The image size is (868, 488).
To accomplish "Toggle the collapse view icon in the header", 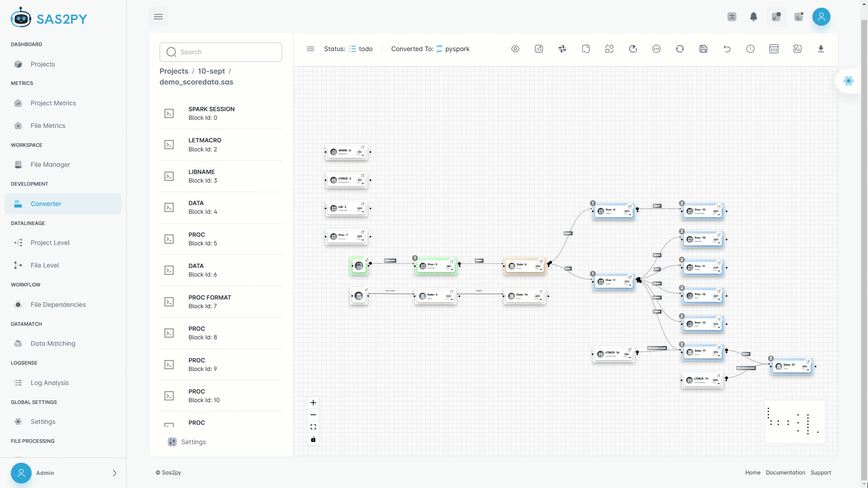I will click(776, 17).
